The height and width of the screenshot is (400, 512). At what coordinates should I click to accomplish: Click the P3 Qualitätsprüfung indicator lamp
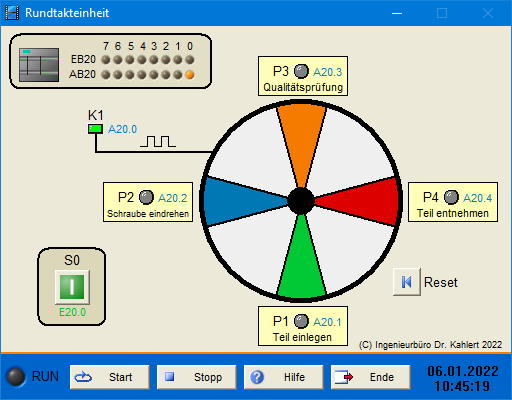coord(301,71)
